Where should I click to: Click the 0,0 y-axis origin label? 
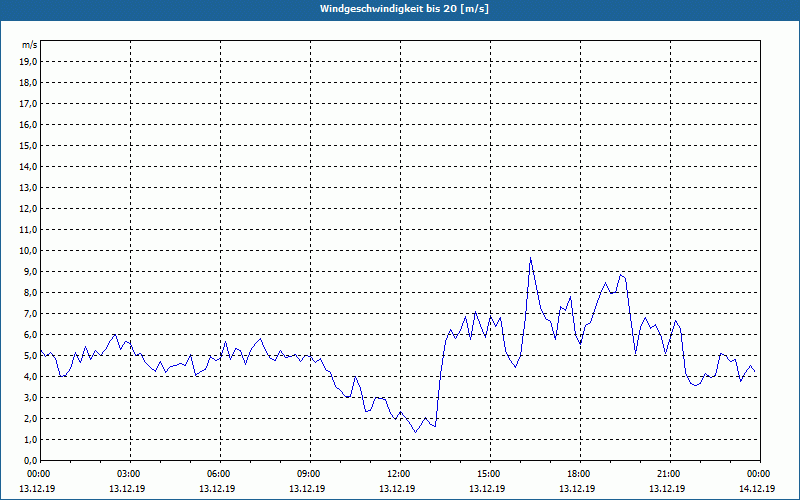[x=30, y=460]
